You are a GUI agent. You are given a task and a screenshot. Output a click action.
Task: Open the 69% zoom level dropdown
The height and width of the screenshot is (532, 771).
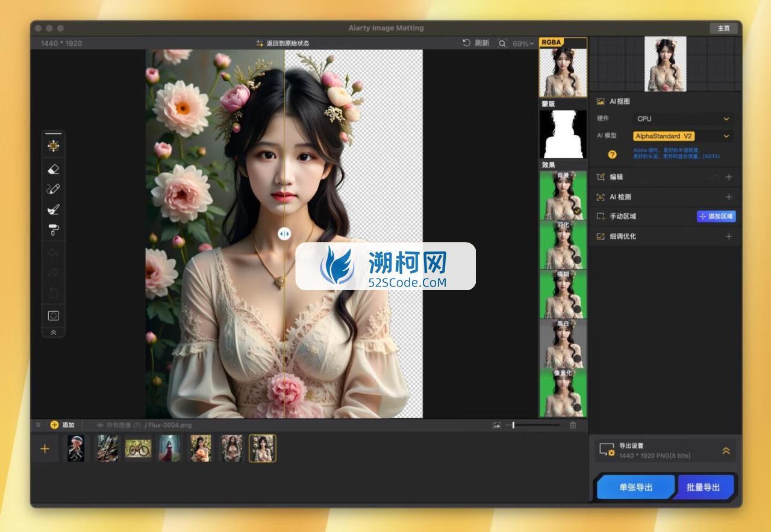click(x=523, y=43)
